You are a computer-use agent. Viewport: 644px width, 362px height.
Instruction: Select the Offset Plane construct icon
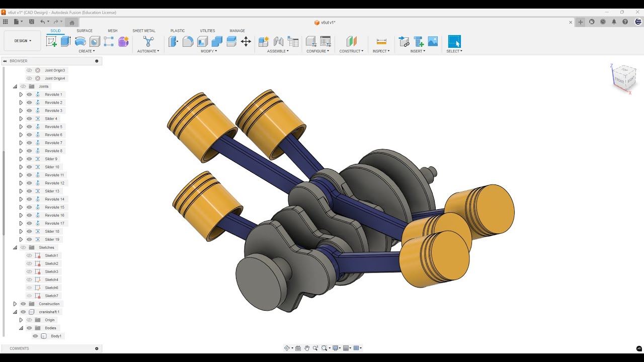(351, 42)
